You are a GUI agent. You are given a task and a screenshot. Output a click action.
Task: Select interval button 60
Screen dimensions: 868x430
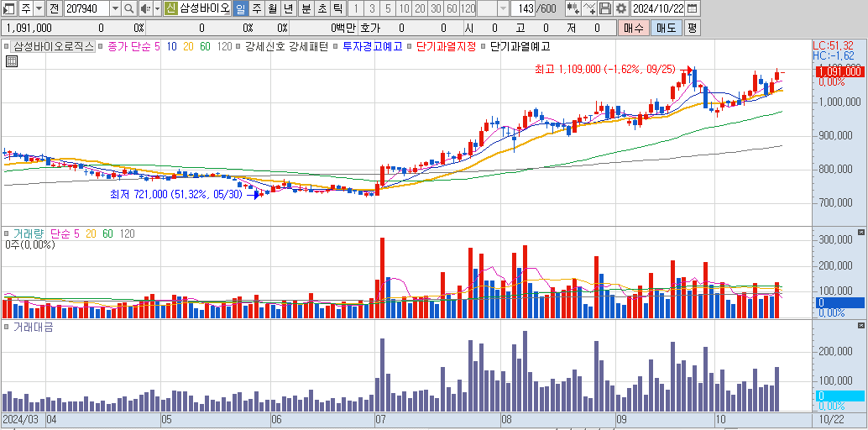click(452, 8)
